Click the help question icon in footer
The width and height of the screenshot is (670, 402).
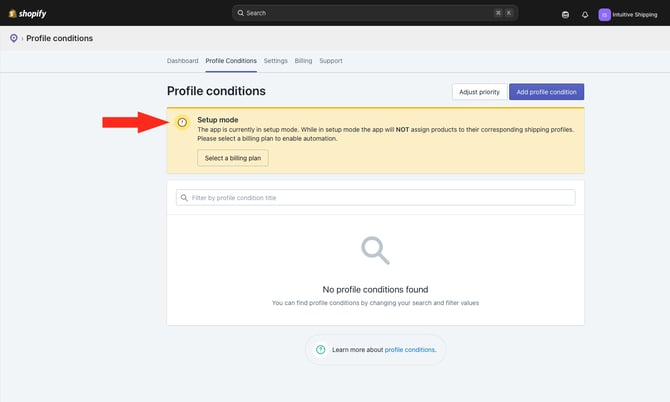tap(320, 349)
